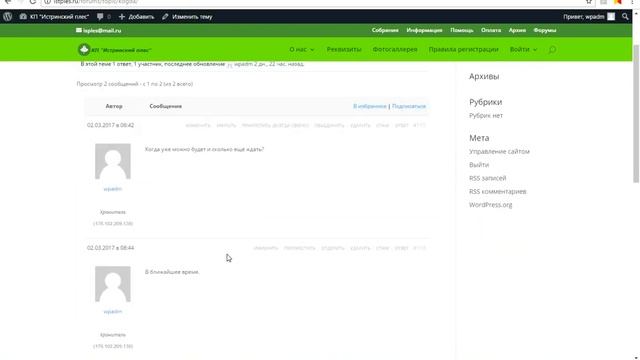Click Ответ link on the 08:42 post

point(401,125)
